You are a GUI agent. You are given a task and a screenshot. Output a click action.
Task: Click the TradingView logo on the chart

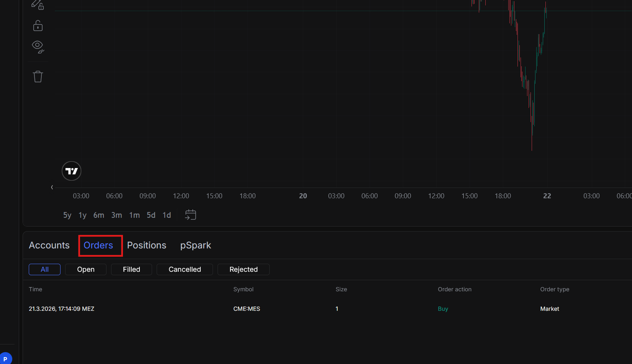tap(71, 171)
